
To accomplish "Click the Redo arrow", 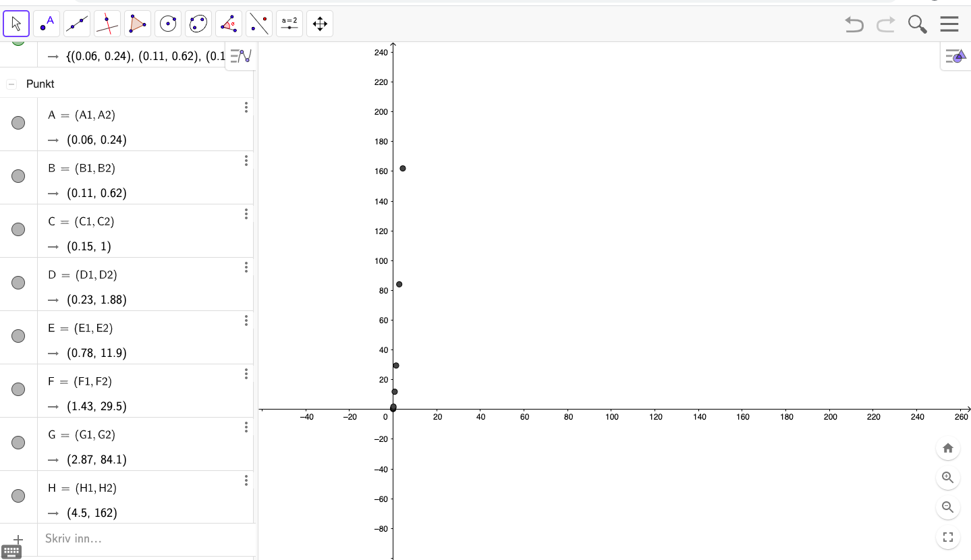I will click(x=886, y=25).
